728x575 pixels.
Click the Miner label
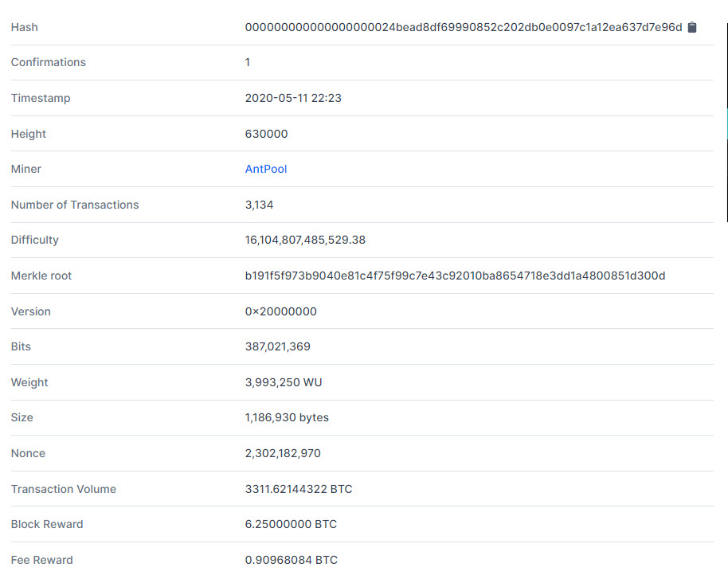pyautogui.click(x=26, y=169)
